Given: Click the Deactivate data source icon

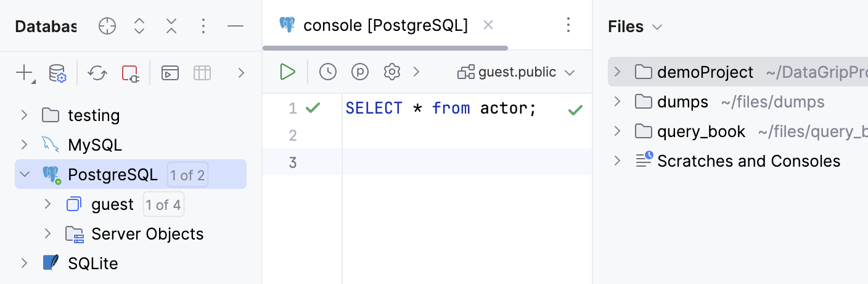Looking at the screenshot, I should coord(129,73).
